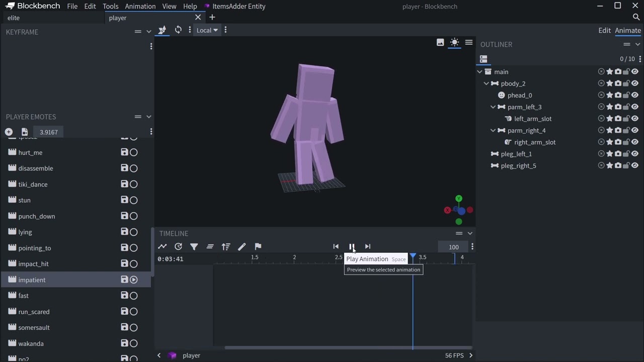644x362 pixels.
Task: Click the sort-arrow icon in the timeline toolbar
Action: pyautogui.click(x=226, y=246)
